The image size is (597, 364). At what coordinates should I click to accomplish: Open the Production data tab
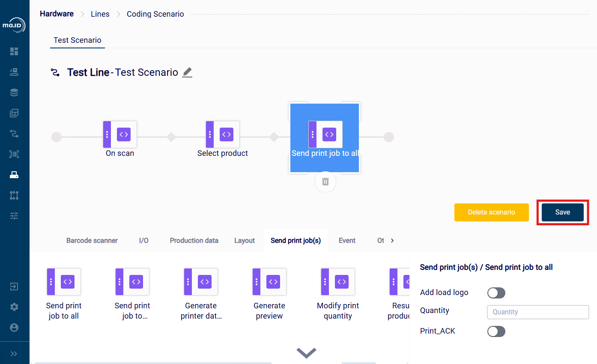(194, 241)
